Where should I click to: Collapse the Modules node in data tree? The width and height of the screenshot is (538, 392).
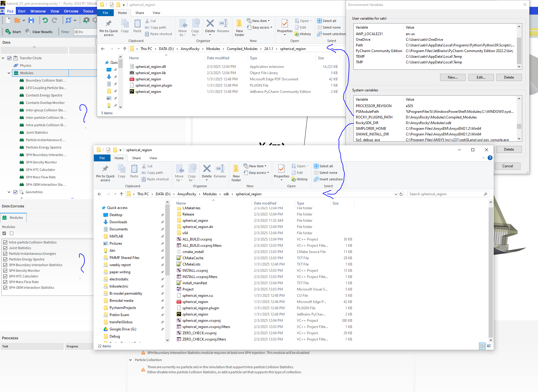coord(9,73)
